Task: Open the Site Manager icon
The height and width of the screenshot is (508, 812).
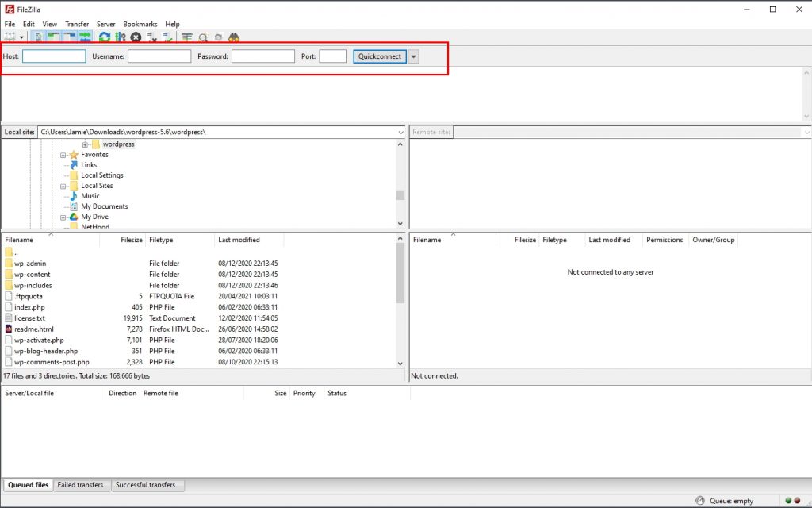Action: [x=10, y=37]
